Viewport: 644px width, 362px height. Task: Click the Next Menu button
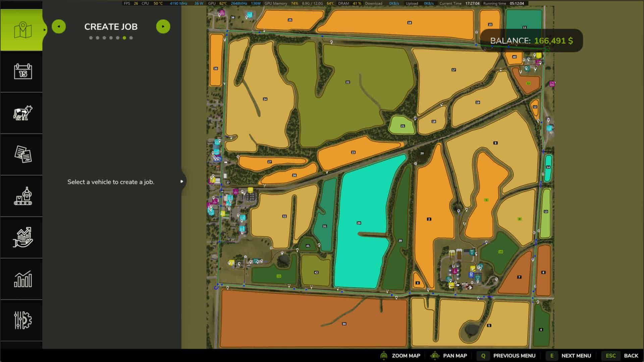tap(569, 356)
